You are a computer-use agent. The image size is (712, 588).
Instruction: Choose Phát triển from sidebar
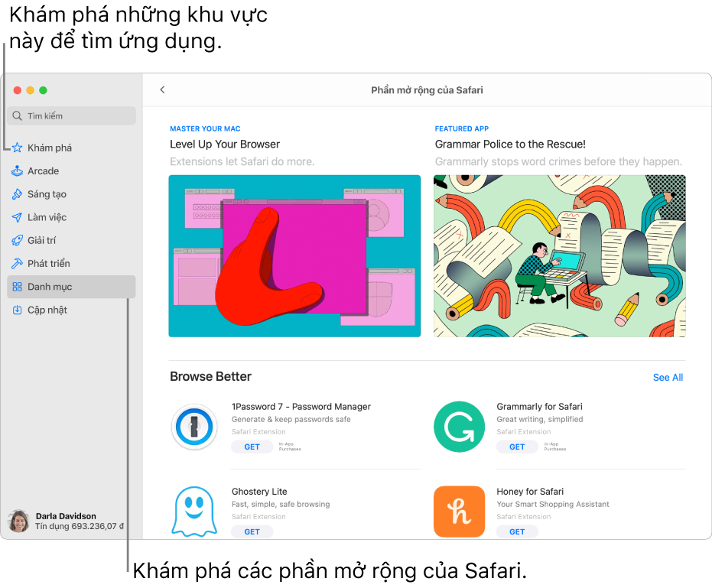pos(71,263)
